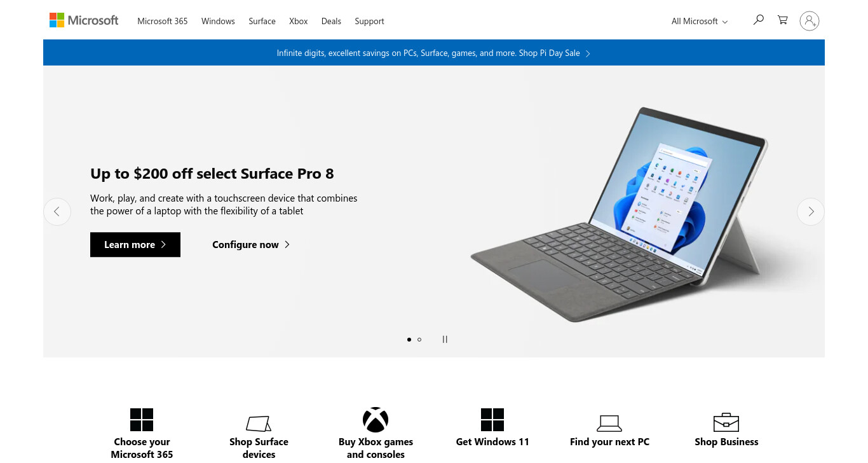Click the Microsoft logo
This screenshot has height=463, width=868.
click(x=84, y=20)
